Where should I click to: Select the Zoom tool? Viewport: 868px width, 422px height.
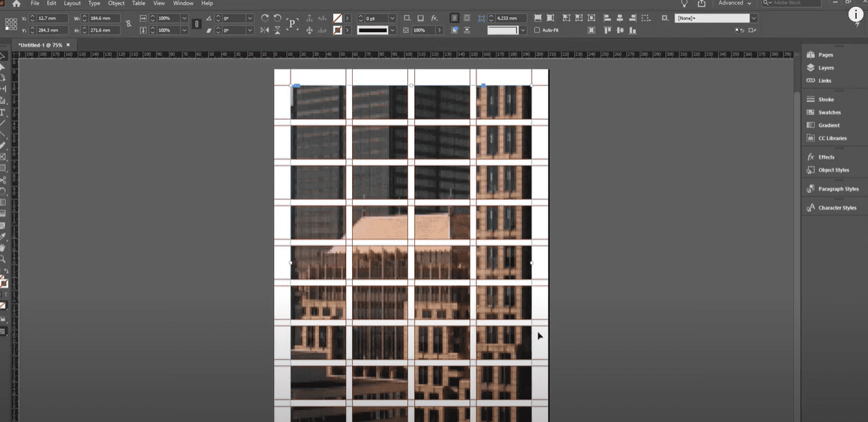[3, 259]
